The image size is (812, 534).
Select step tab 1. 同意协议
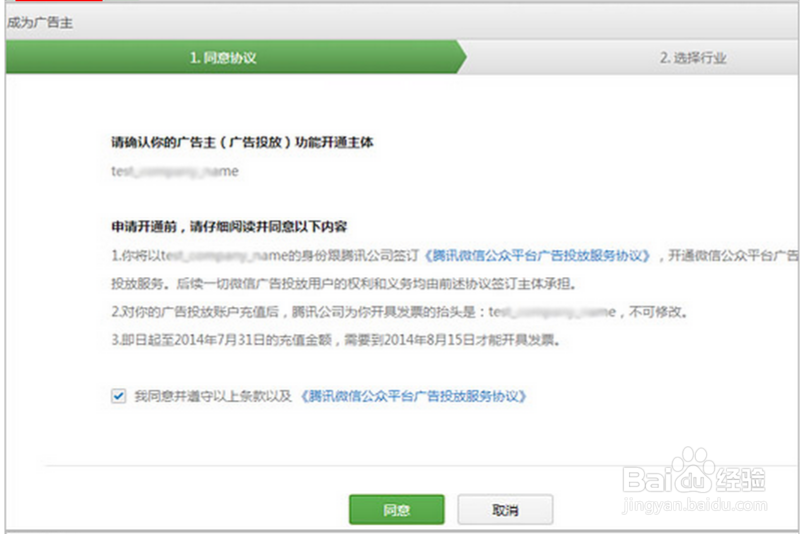pos(236,57)
